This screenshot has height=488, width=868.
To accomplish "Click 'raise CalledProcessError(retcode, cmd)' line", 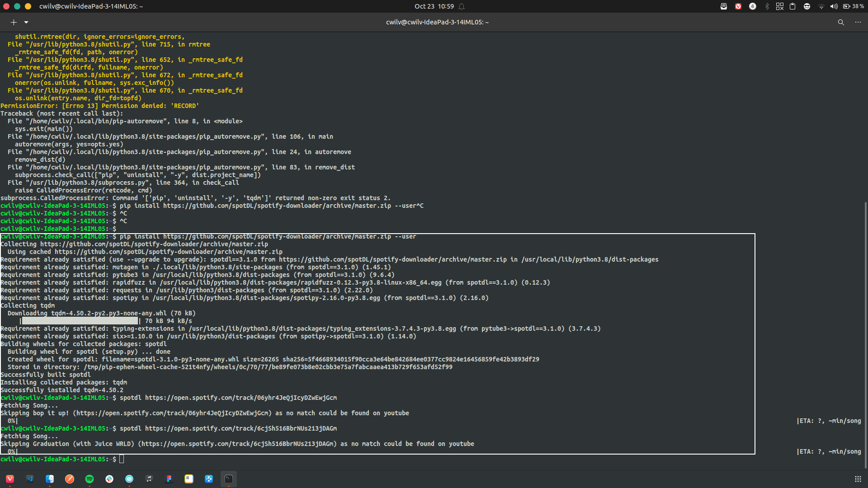I will click(84, 190).
